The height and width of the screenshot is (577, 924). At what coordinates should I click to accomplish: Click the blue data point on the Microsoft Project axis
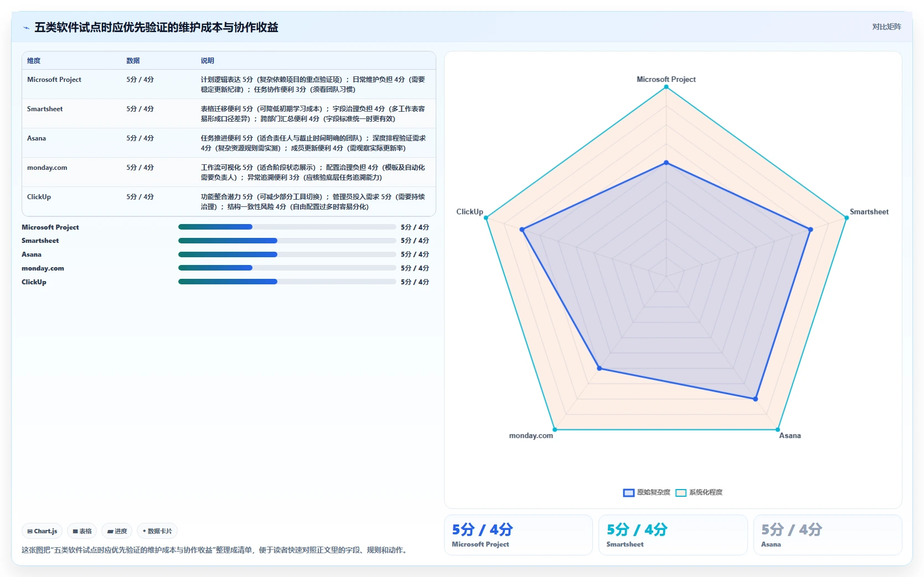click(667, 163)
